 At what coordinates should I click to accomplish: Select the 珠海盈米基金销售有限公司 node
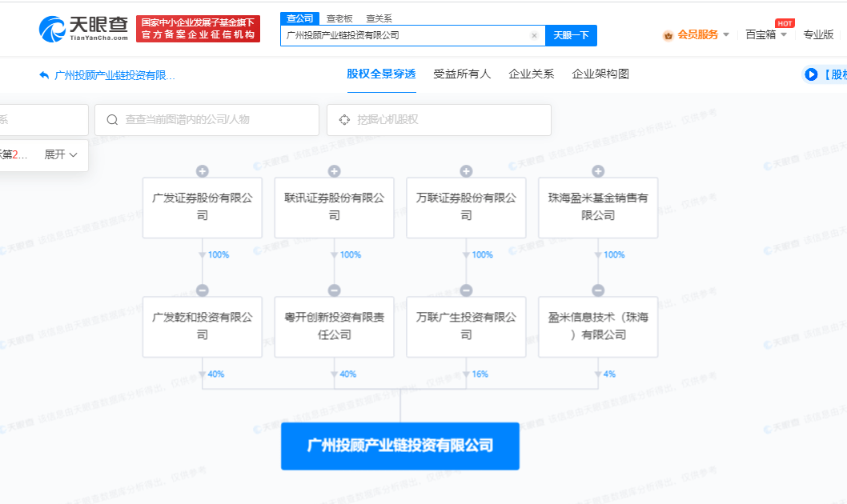pyautogui.click(x=598, y=207)
